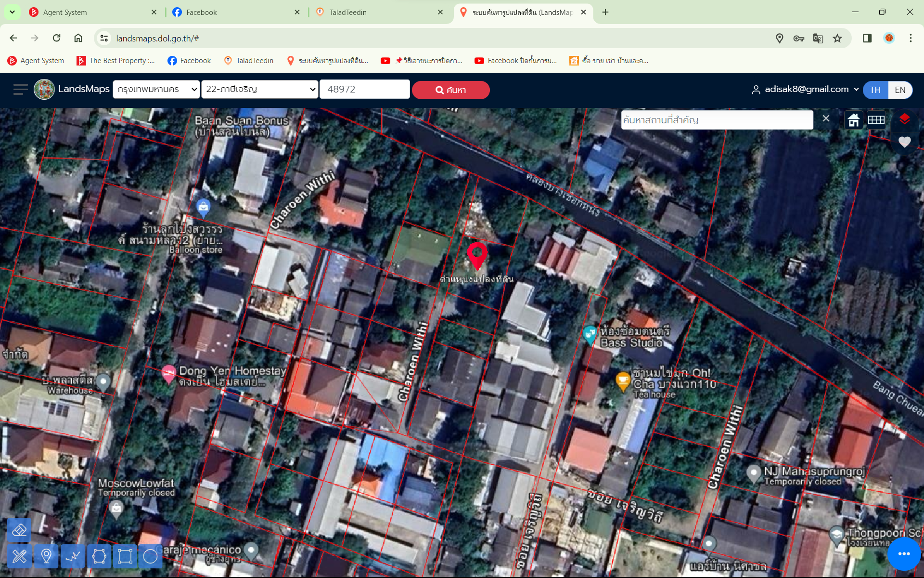Select the polyline drawing tool

pyautogui.click(x=73, y=556)
